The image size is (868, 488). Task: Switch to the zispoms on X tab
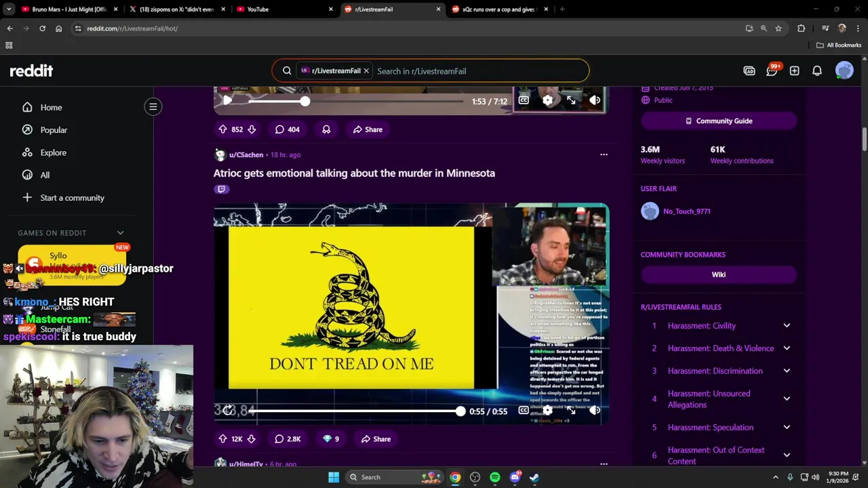(x=176, y=9)
